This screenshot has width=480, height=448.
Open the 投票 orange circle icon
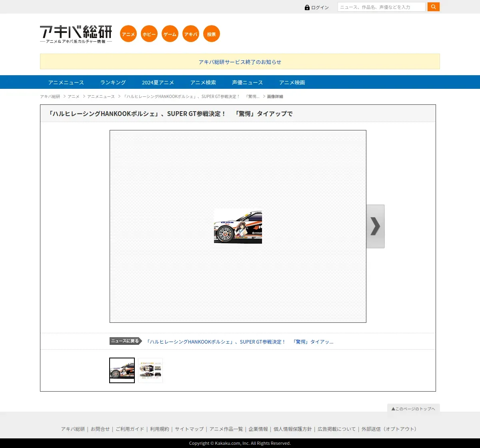212,34
